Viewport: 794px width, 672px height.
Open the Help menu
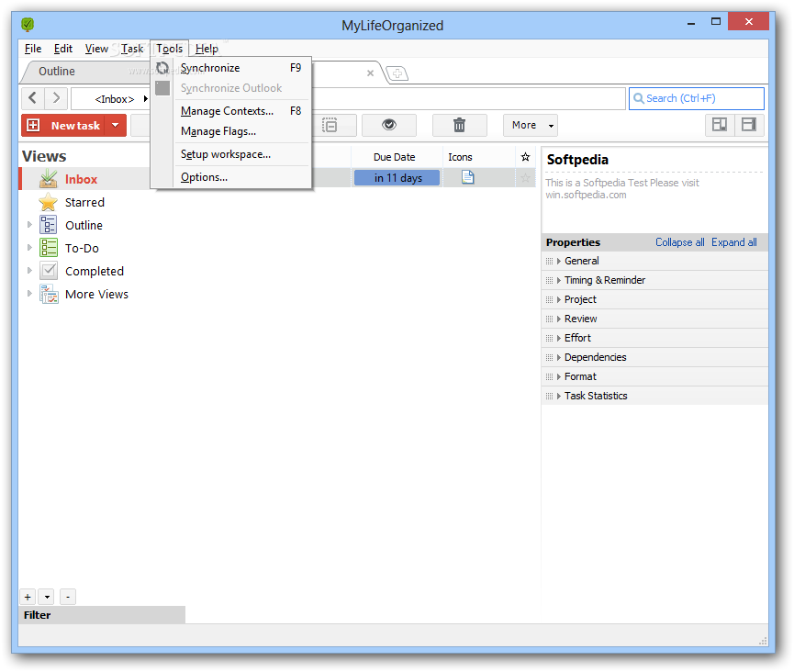point(207,49)
